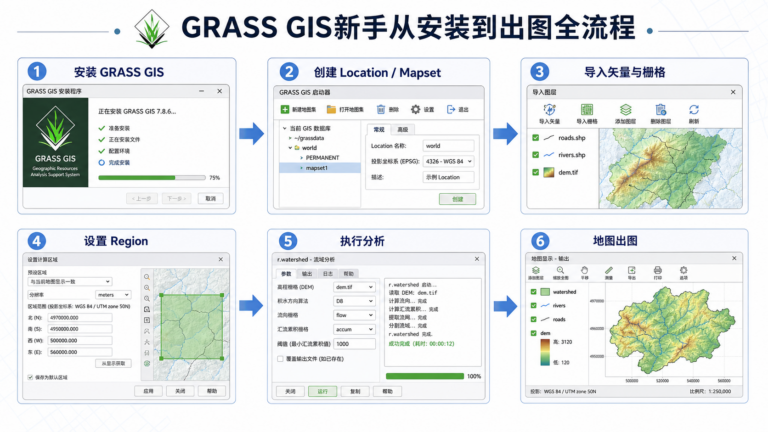Viewport: 768px width, 432px height.
Task: Click the Location name field containing world
Action: pos(449,145)
